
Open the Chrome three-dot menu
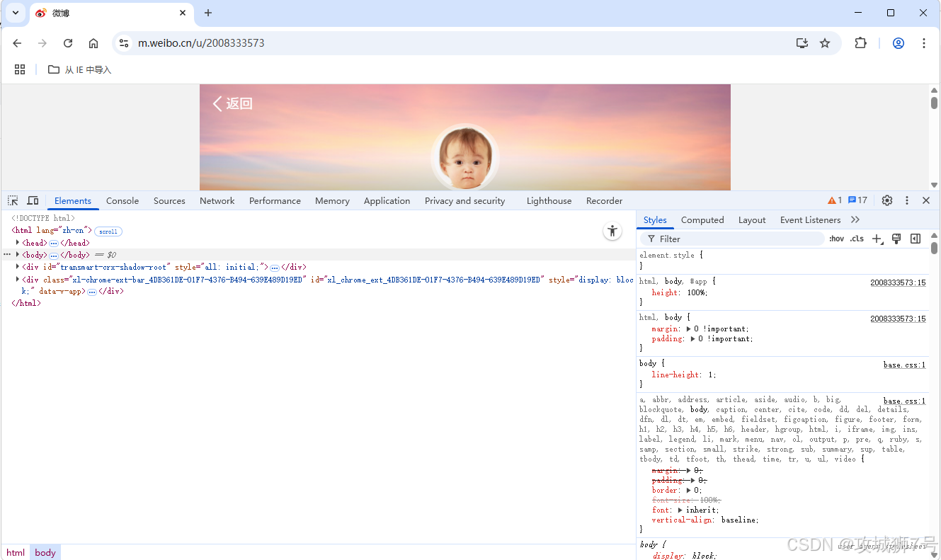pyautogui.click(x=924, y=43)
